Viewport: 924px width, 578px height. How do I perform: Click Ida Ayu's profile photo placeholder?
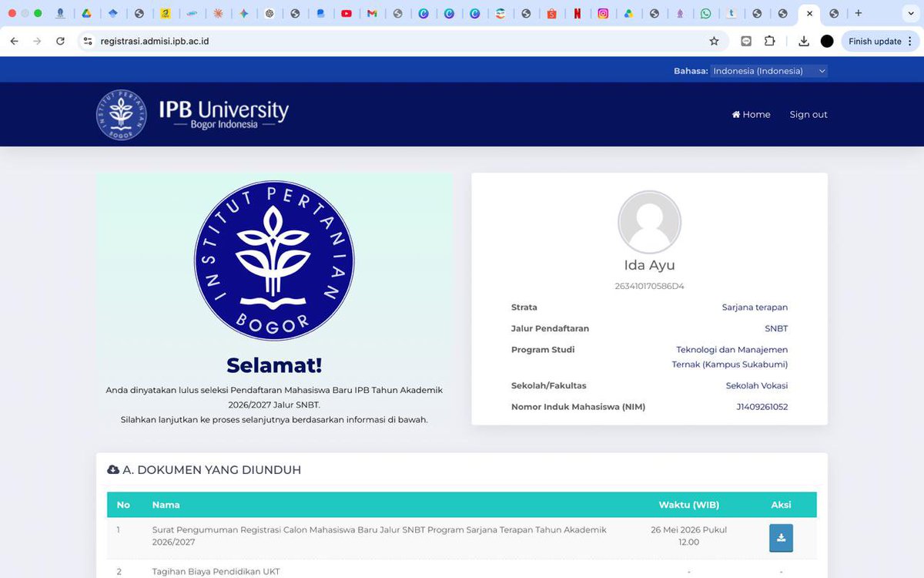click(x=650, y=222)
